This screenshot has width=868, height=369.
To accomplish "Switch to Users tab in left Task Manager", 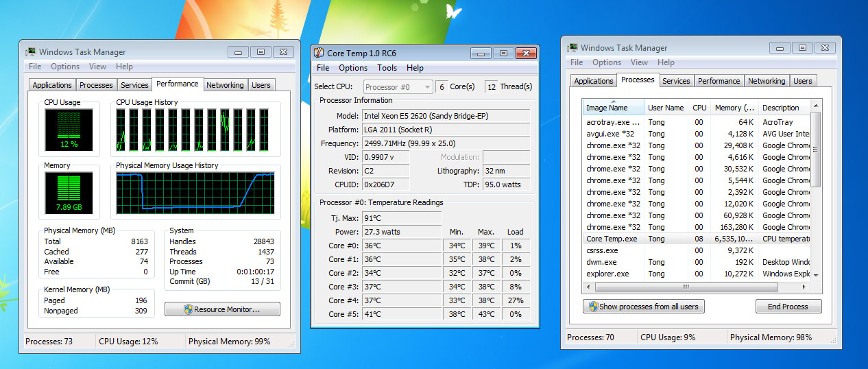I will pyautogui.click(x=261, y=85).
